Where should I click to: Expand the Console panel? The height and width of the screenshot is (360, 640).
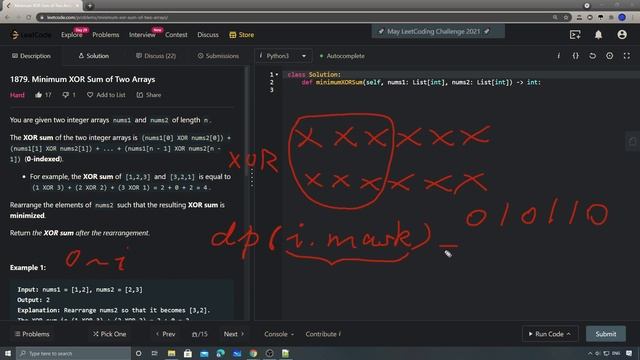tap(279, 334)
